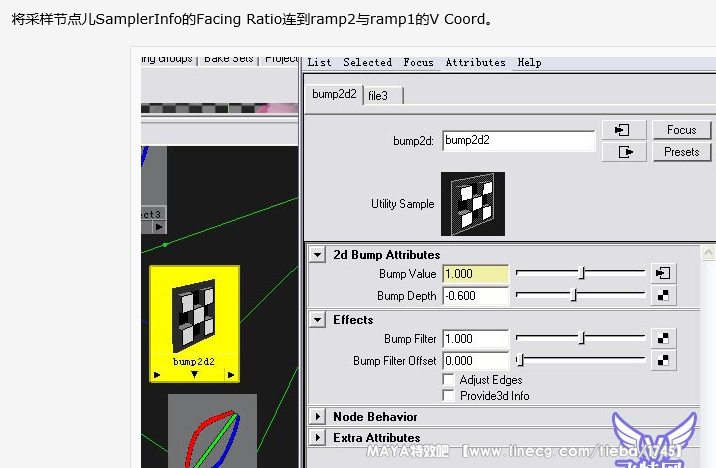
Task: Enable the Adjust Edges checkbox
Action: (448, 380)
